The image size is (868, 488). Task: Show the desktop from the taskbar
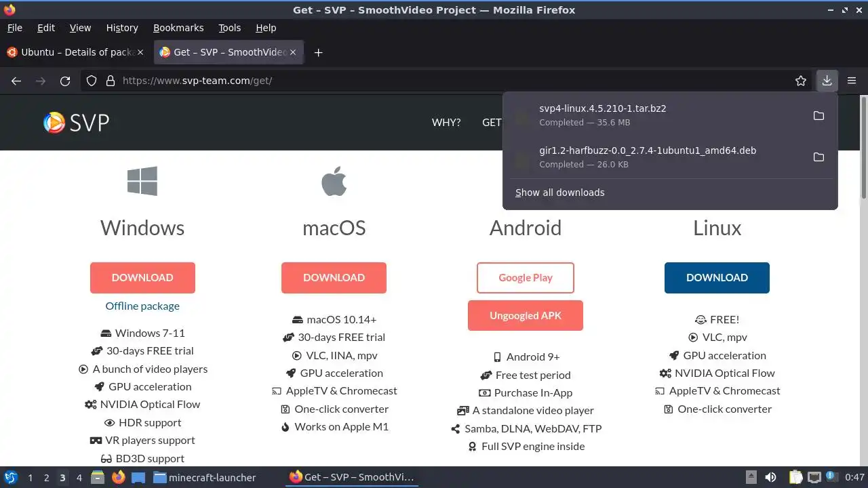coord(138,478)
